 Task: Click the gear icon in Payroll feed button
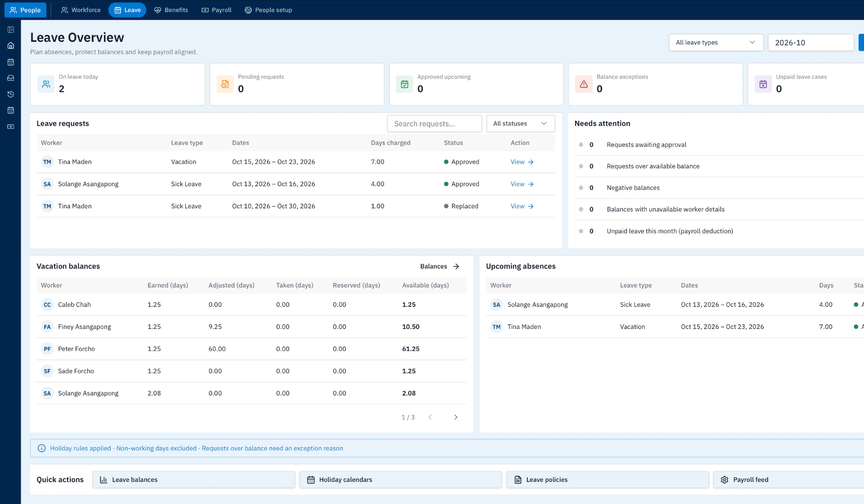(724, 480)
